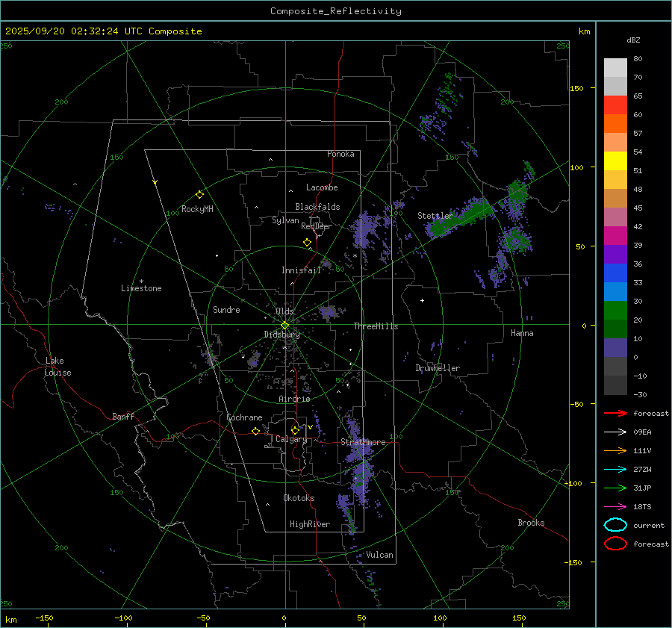Click the white 09EA arrow icon
Image resolution: width=672 pixels, height=628 pixels.
(615, 432)
